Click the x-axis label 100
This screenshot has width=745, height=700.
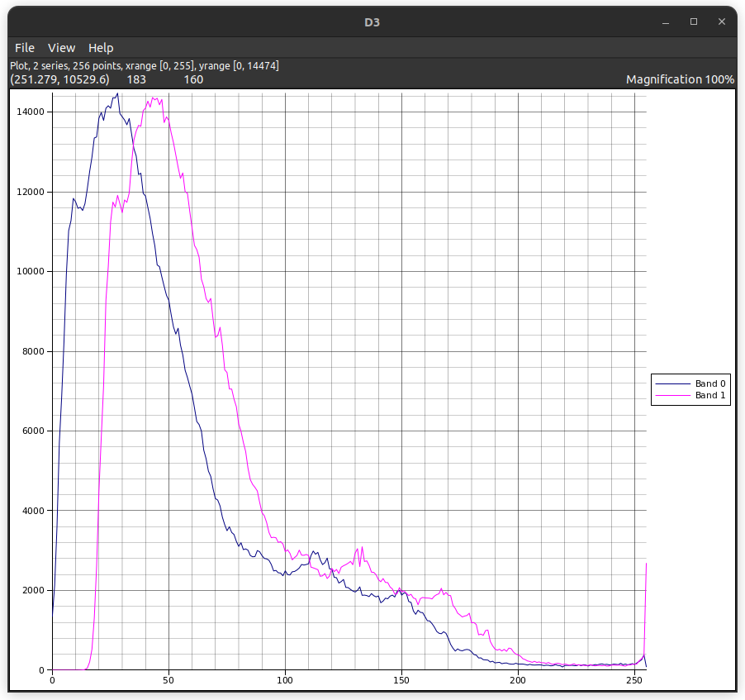285,680
